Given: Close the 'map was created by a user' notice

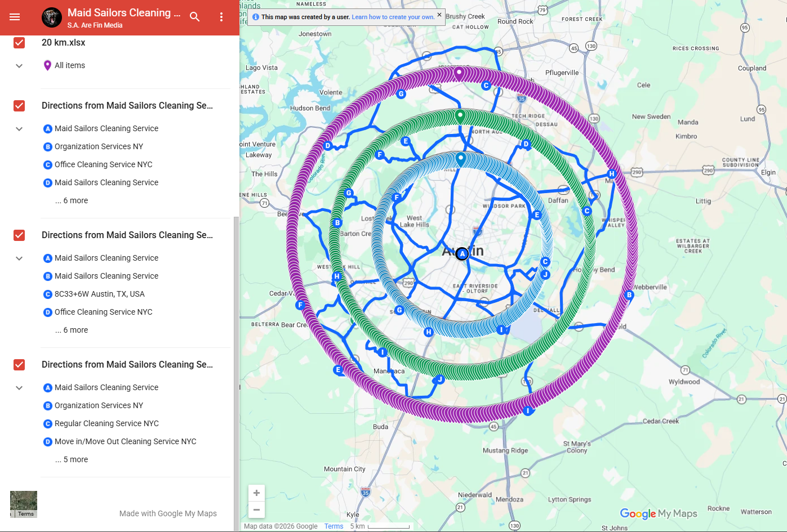Looking at the screenshot, I should [439, 15].
